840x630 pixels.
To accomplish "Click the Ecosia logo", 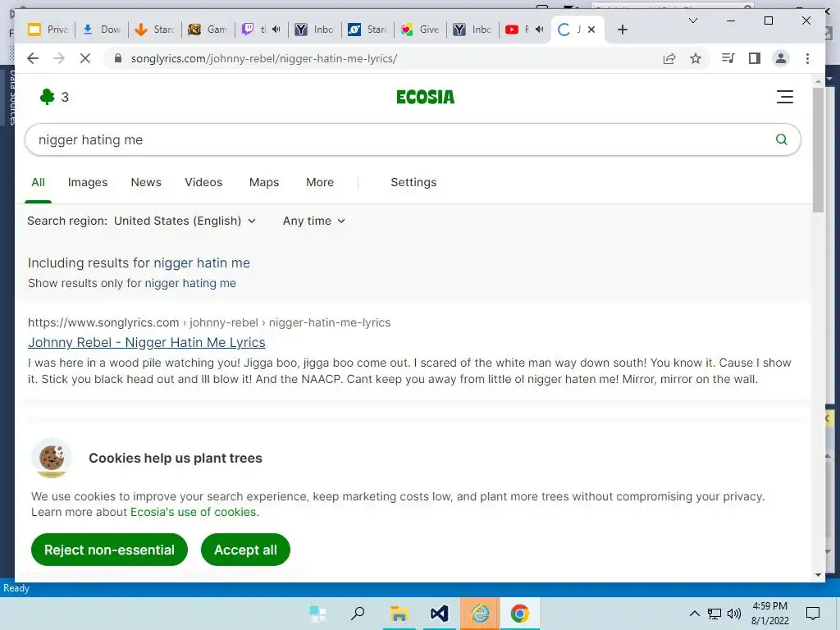I will tap(426, 97).
